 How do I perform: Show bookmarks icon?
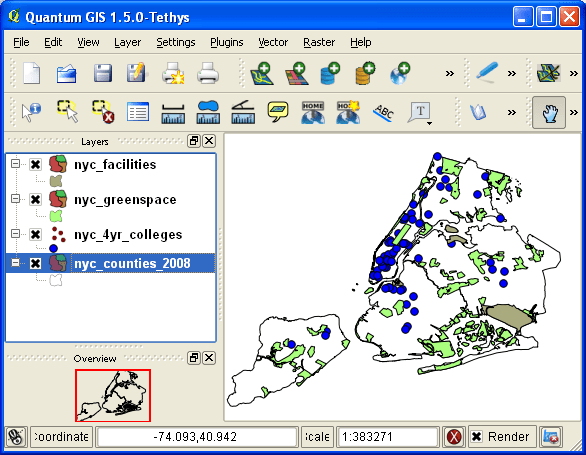[x=313, y=112]
